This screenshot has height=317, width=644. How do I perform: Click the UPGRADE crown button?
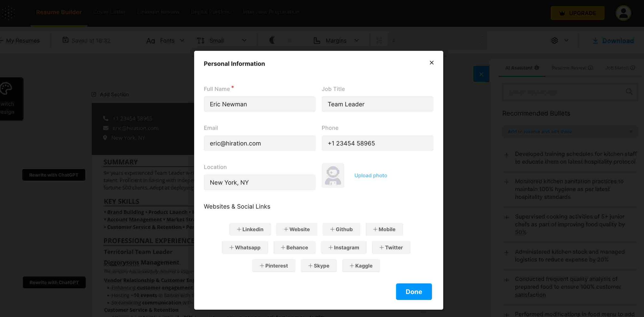click(577, 13)
